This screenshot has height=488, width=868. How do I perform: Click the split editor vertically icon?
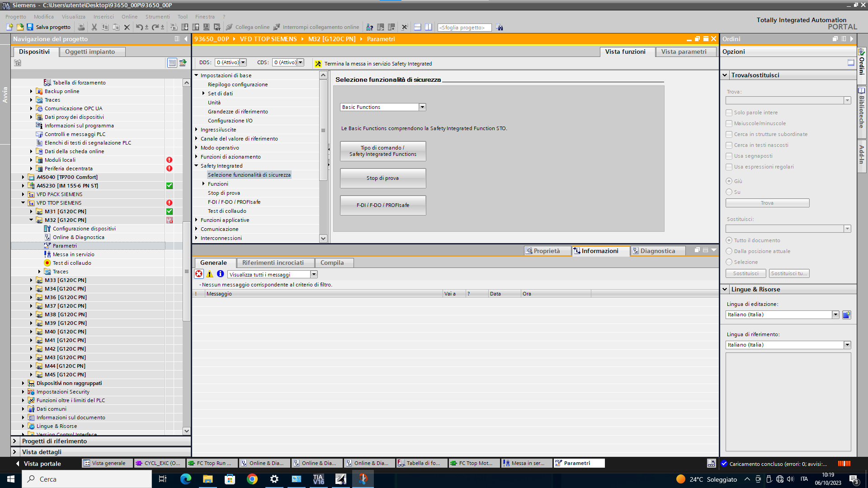tap(428, 27)
